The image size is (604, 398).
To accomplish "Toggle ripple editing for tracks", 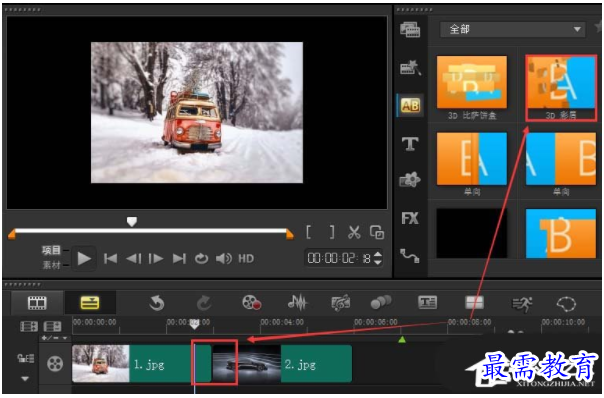I will point(25,358).
